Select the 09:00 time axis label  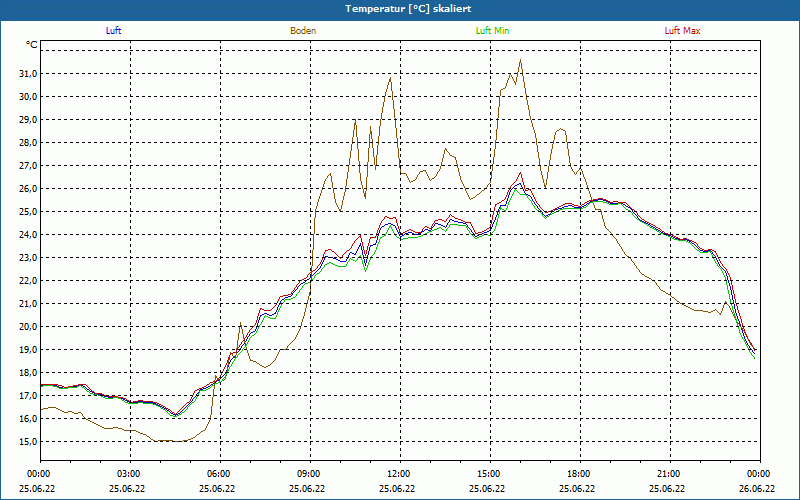pyautogui.click(x=309, y=475)
